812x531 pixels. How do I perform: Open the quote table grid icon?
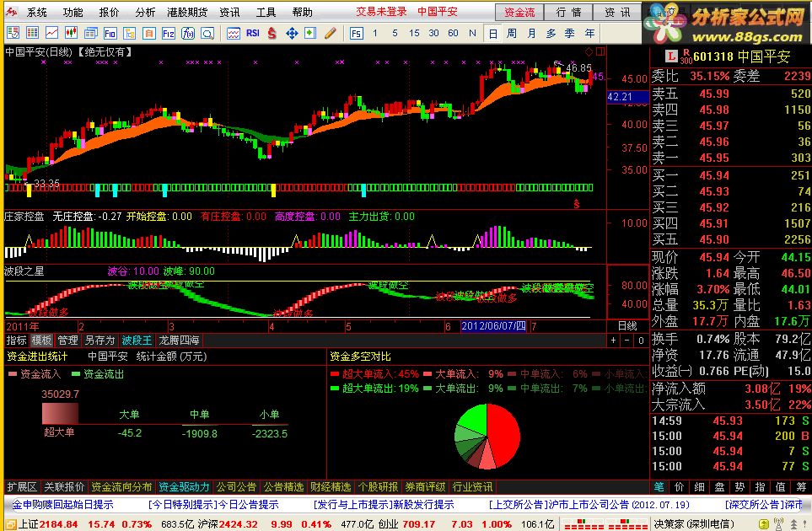click(32, 33)
